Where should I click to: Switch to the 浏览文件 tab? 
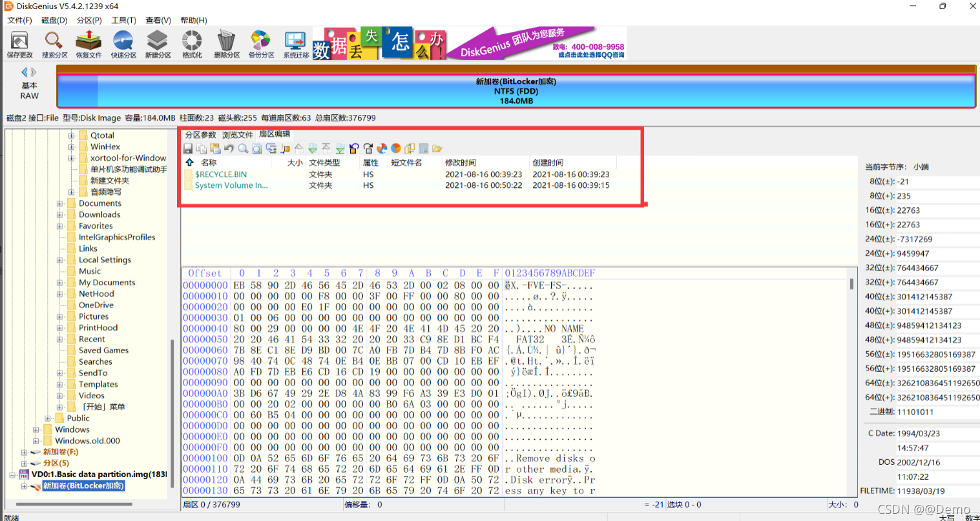coord(238,135)
